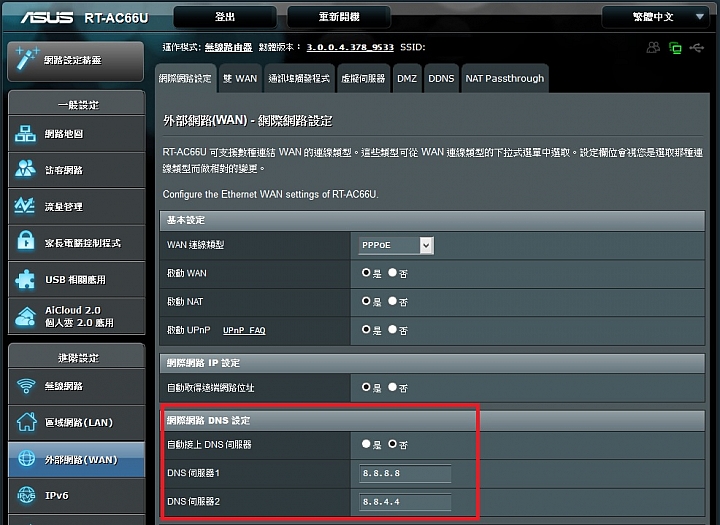Click the SSID: label in status bar

click(412, 47)
